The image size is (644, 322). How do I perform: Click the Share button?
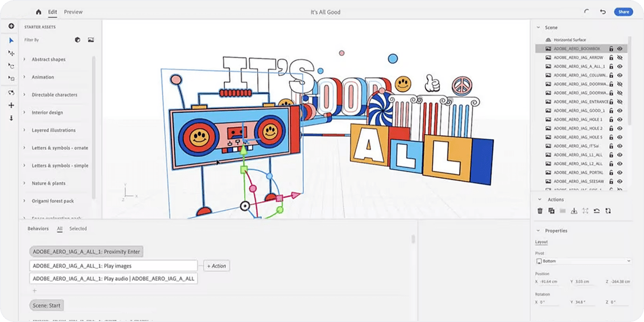tap(624, 12)
